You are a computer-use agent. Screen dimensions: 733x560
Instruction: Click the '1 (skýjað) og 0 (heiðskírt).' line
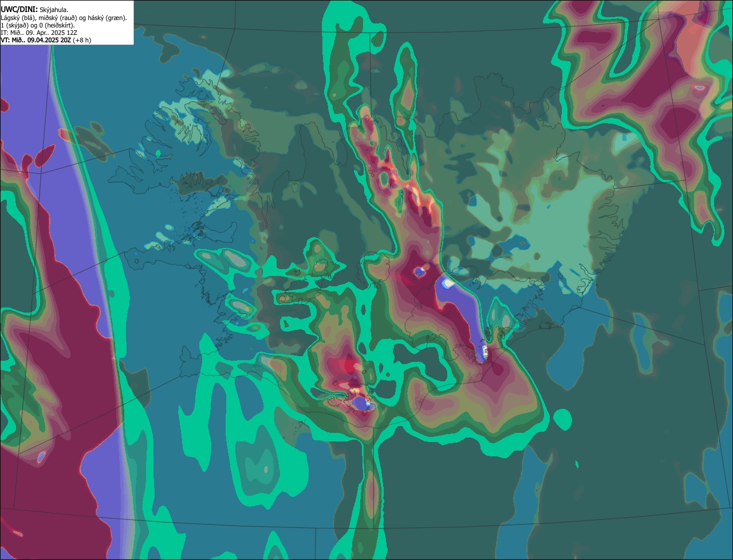38,25
